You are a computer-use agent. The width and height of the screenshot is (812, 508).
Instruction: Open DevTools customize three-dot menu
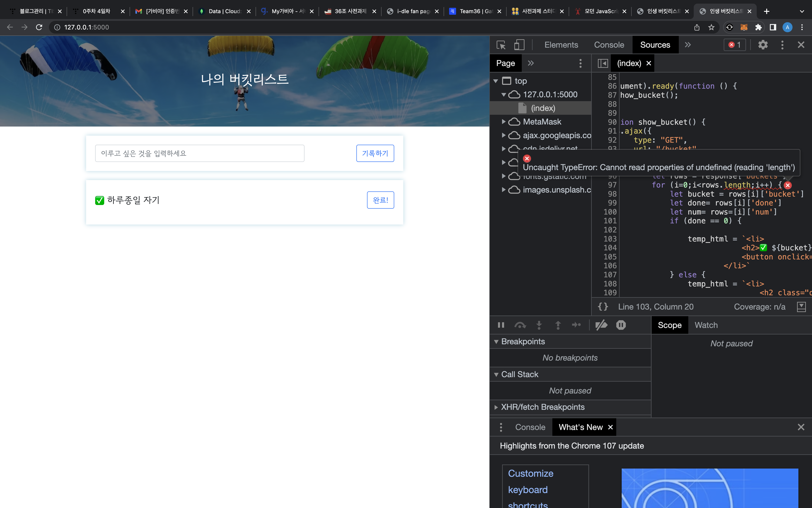point(782,45)
